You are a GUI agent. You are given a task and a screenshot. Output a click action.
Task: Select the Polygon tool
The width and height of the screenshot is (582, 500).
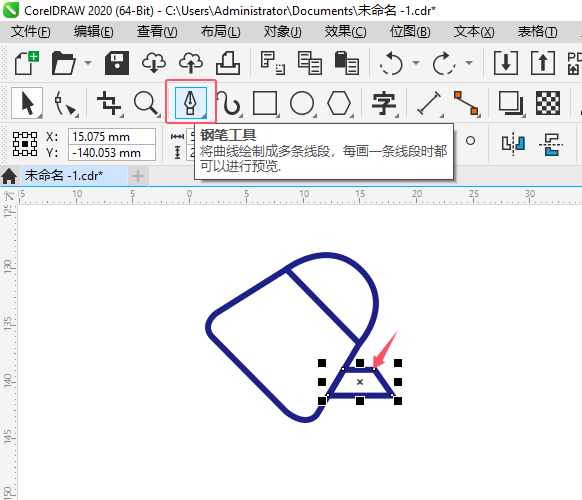[339, 103]
